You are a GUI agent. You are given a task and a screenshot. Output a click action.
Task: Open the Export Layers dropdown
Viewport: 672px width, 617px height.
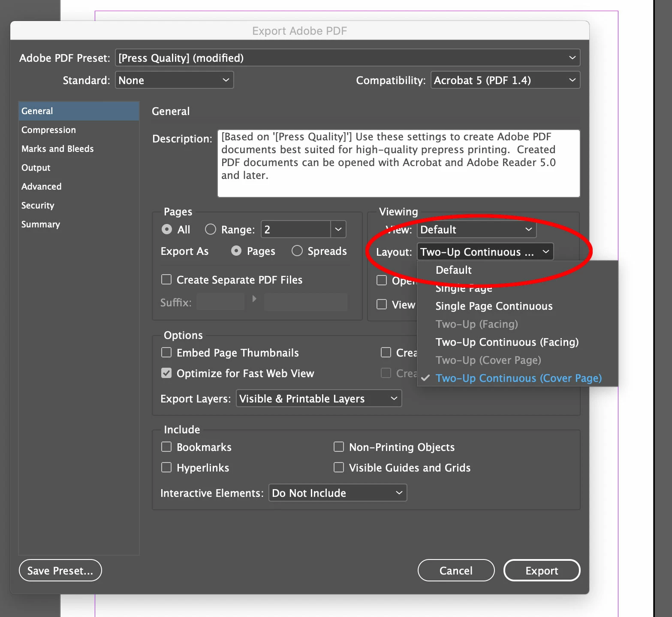click(319, 399)
